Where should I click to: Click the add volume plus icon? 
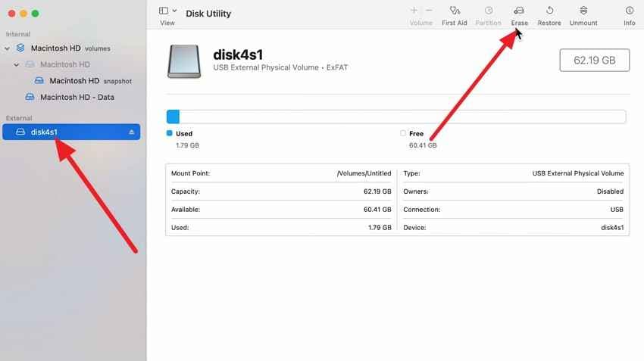coord(414,11)
